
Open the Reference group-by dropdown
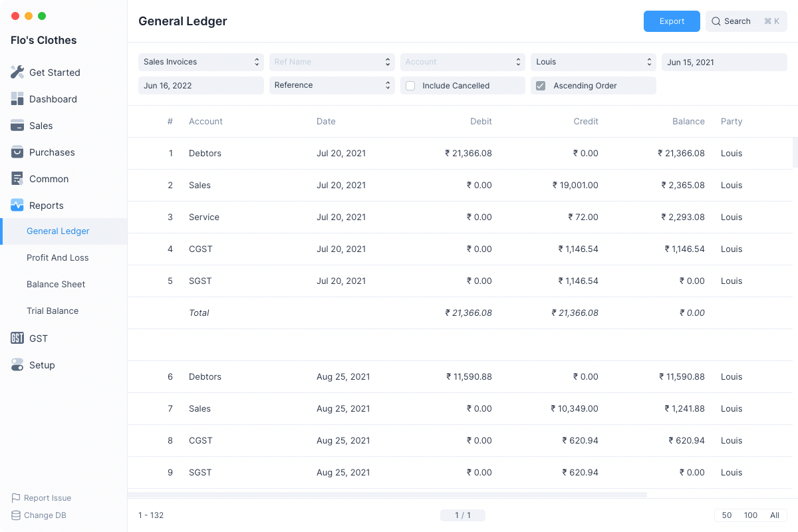point(331,85)
